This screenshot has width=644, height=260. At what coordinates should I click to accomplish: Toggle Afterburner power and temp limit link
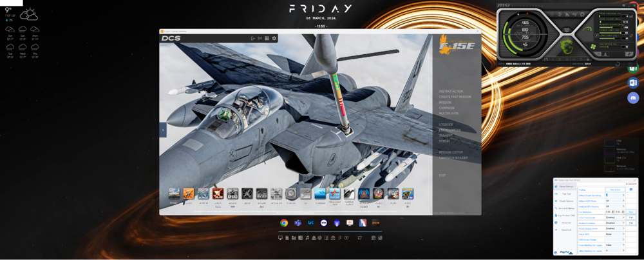[x=631, y=35]
